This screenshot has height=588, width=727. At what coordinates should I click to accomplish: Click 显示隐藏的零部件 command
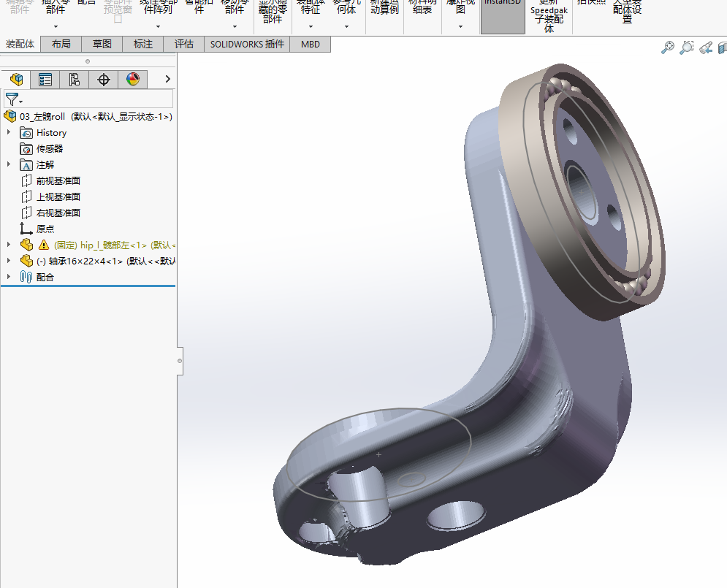pos(273,12)
